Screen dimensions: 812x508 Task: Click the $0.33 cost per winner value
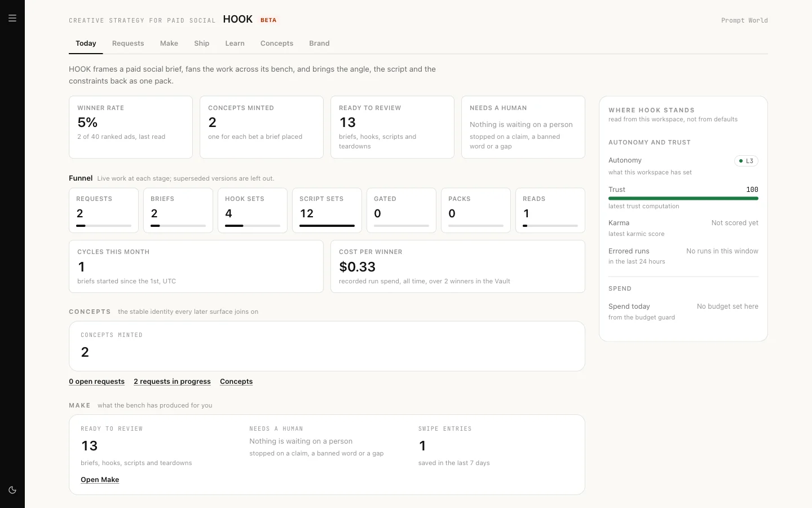click(x=358, y=266)
